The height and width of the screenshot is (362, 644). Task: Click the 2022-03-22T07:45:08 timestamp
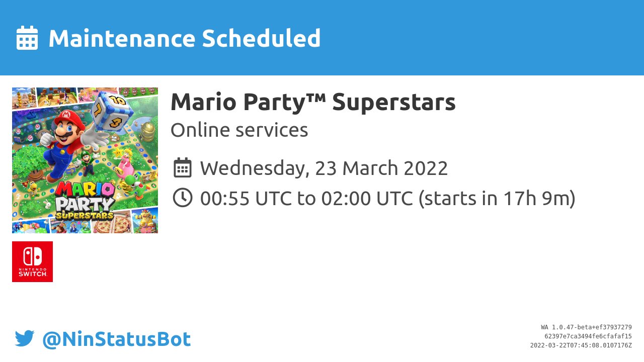581,345
